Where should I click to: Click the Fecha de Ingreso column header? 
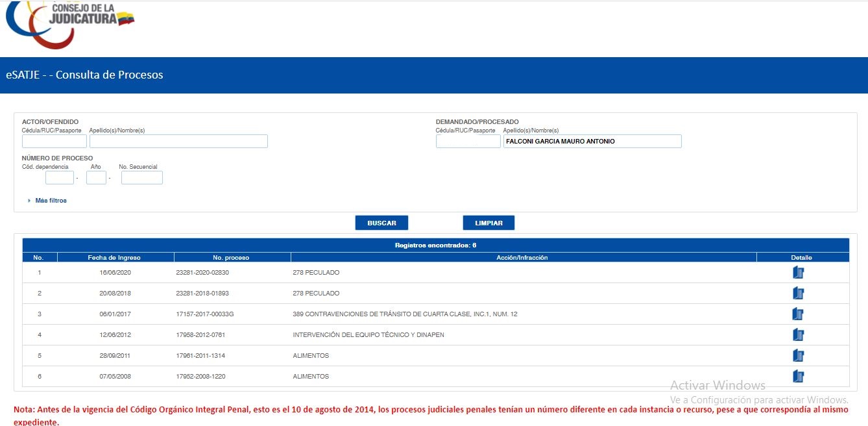114,258
